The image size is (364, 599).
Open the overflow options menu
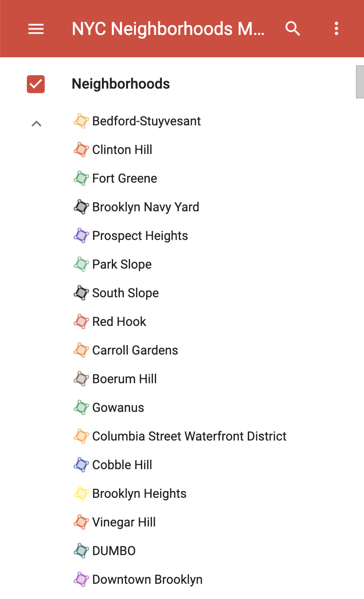click(336, 28)
